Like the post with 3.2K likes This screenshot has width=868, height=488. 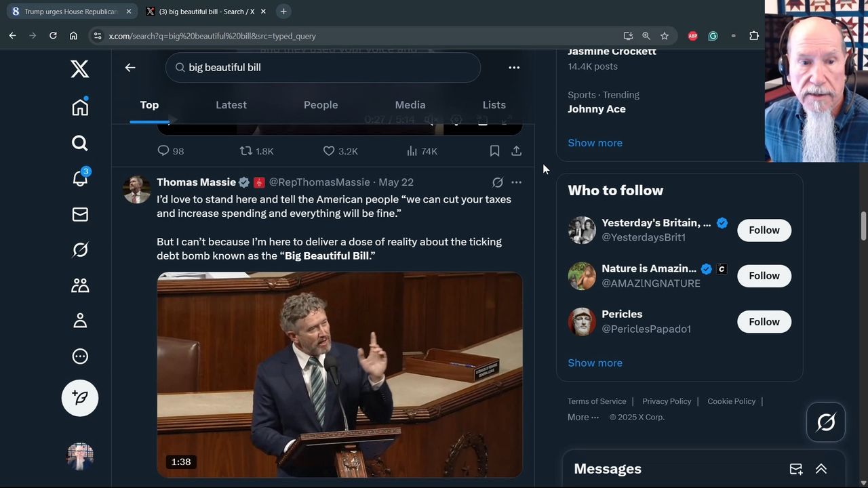pyautogui.click(x=329, y=151)
